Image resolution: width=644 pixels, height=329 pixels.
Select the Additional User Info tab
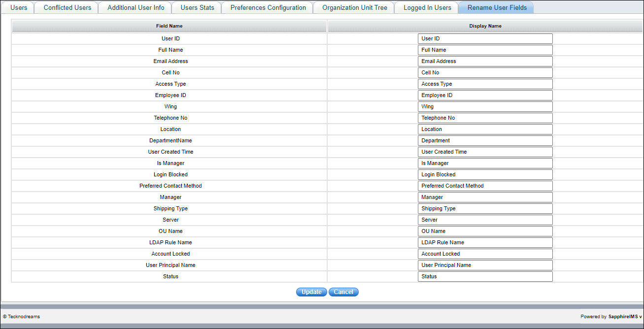136,7
